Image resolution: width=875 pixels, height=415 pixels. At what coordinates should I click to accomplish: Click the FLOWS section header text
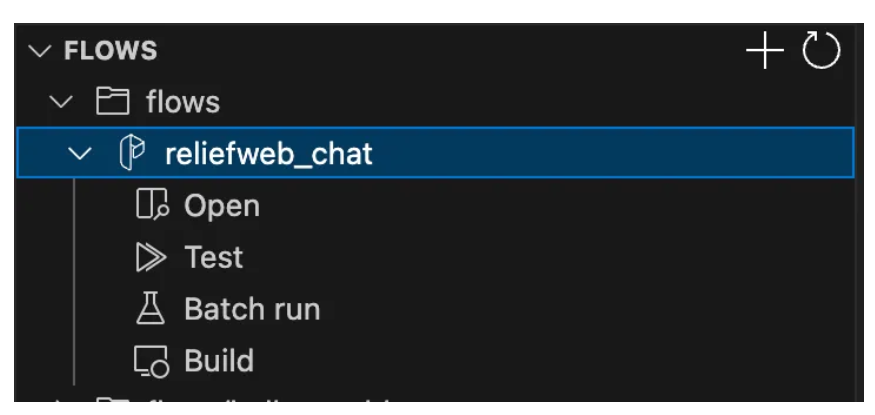tap(110, 51)
